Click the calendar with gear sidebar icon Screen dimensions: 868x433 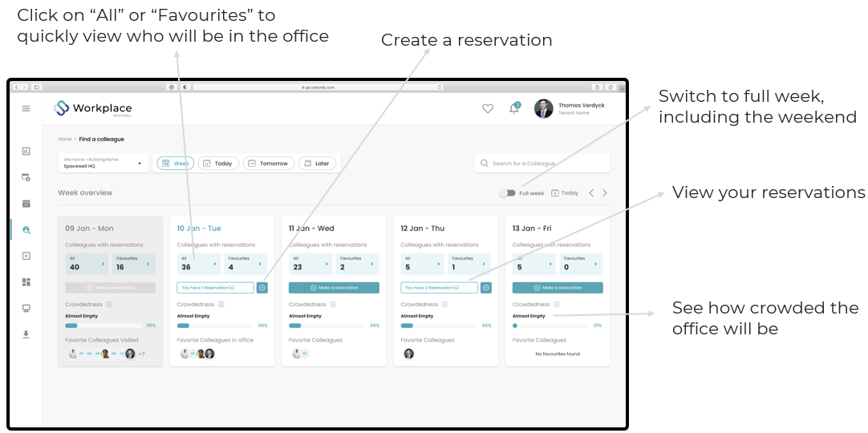click(26, 177)
